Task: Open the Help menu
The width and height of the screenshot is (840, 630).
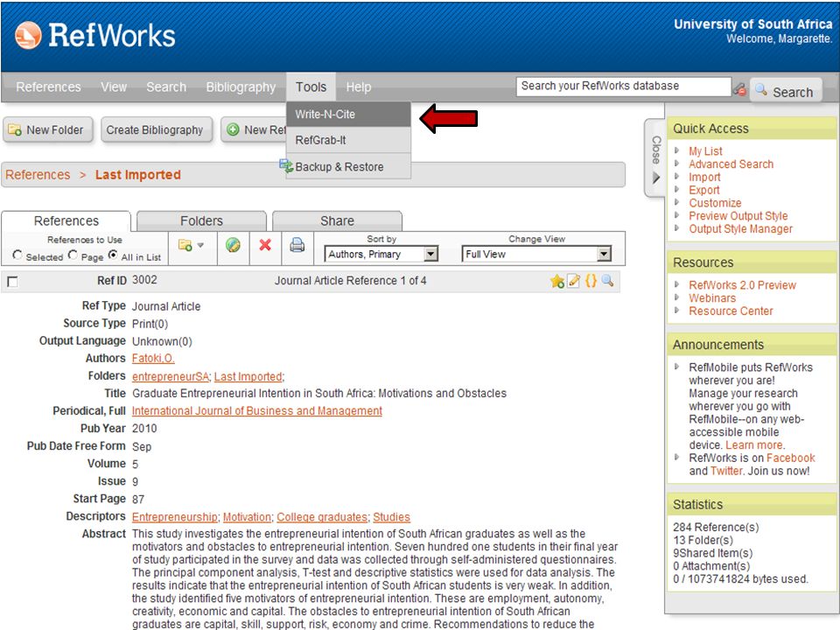Action: (x=359, y=87)
